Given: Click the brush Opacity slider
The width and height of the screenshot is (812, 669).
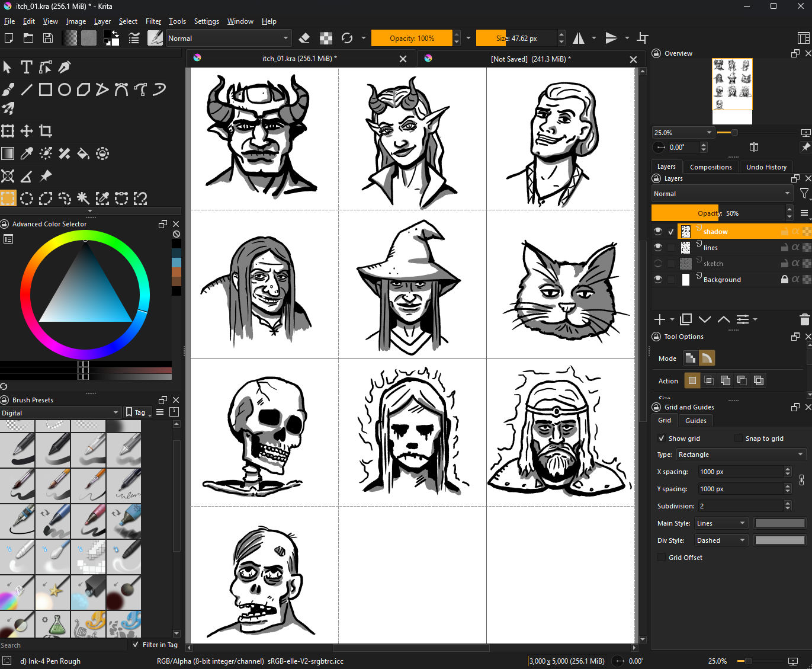Looking at the screenshot, I should pos(412,39).
